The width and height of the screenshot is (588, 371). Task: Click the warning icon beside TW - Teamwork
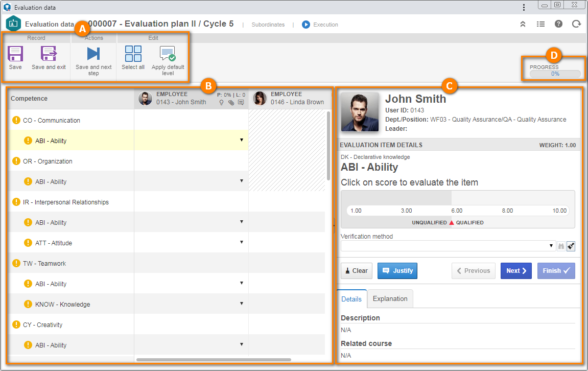16,263
